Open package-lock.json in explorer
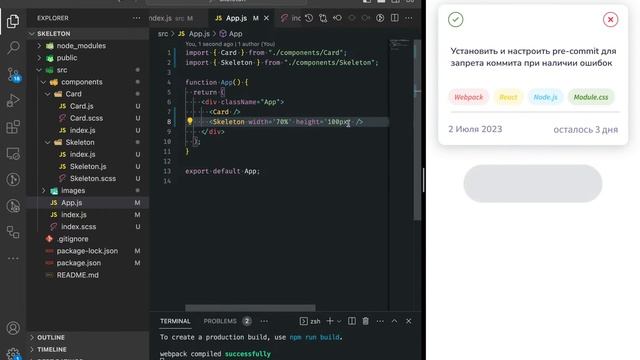Screen dimensions: 640x360 pos(87,251)
